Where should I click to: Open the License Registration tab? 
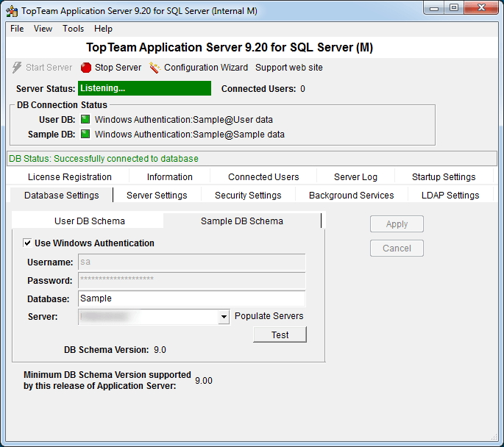click(70, 177)
